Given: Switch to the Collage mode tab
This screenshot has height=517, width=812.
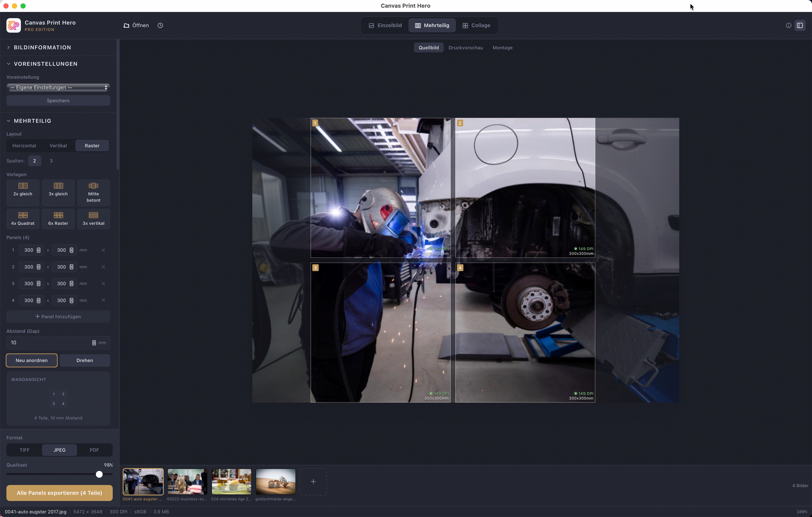Looking at the screenshot, I should tap(476, 25).
